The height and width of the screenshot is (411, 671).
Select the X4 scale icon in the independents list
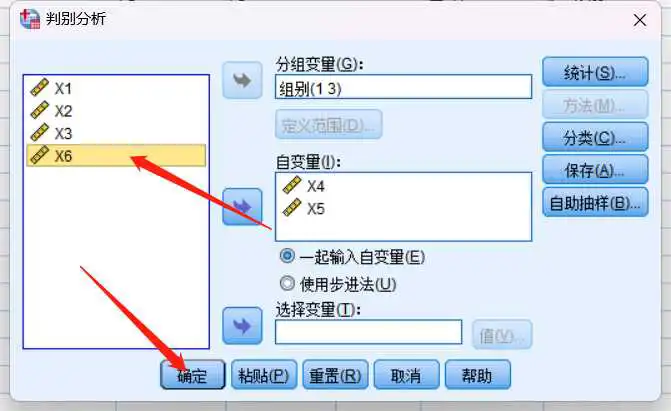click(x=292, y=185)
